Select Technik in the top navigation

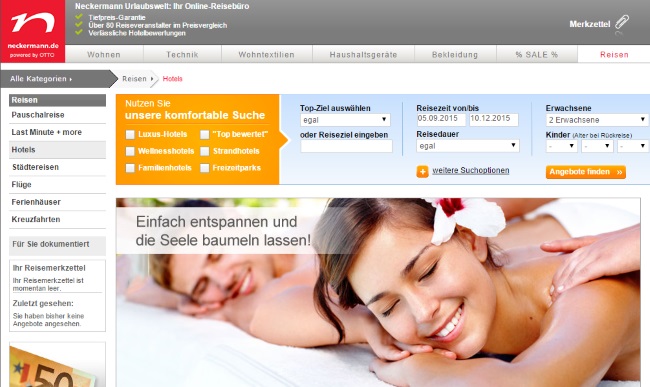point(182,54)
